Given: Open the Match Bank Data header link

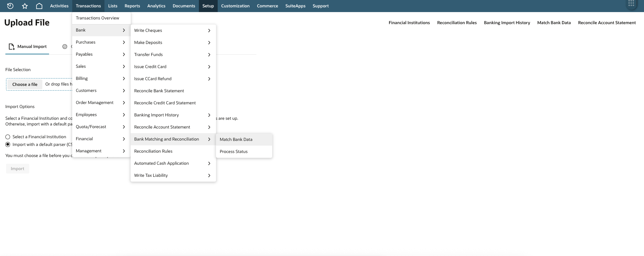Looking at the screenshot, I should point(554,23).
